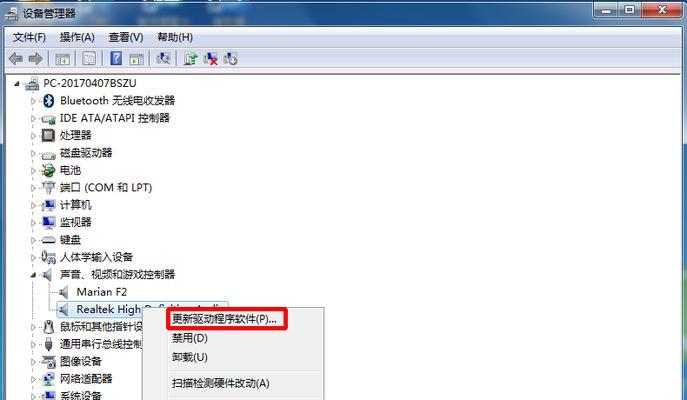Open the 操作(A) menu
This screenshot has height=400, width=687.
pos(77,37)
